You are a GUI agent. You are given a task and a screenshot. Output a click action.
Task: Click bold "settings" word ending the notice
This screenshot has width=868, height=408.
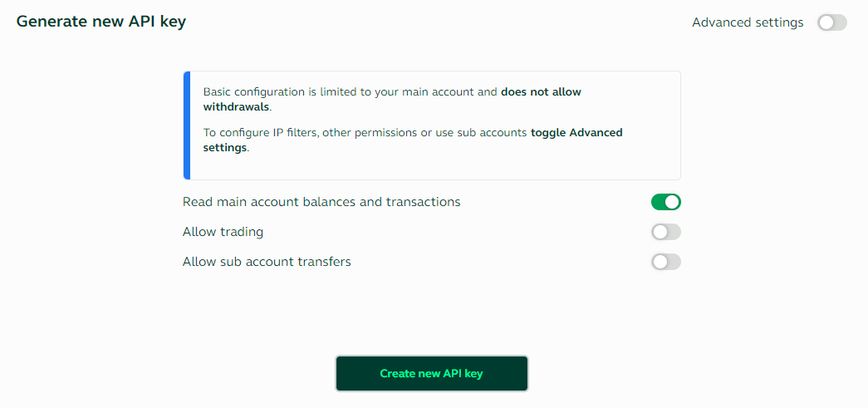pos(224,147)
